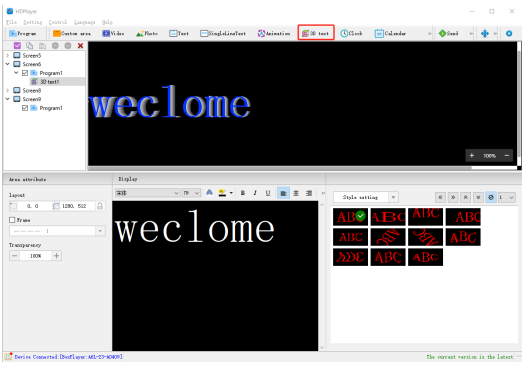Toggle Program1 checkbox under Screen9

coord(25,108)
